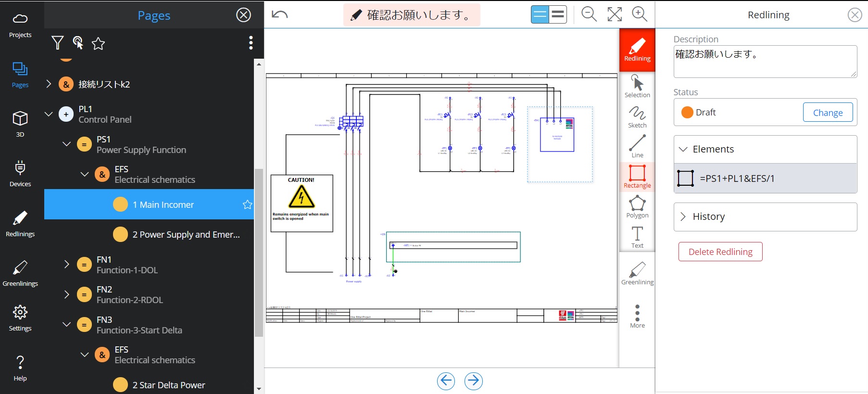Click the Change status button

[x=828, y=113]
